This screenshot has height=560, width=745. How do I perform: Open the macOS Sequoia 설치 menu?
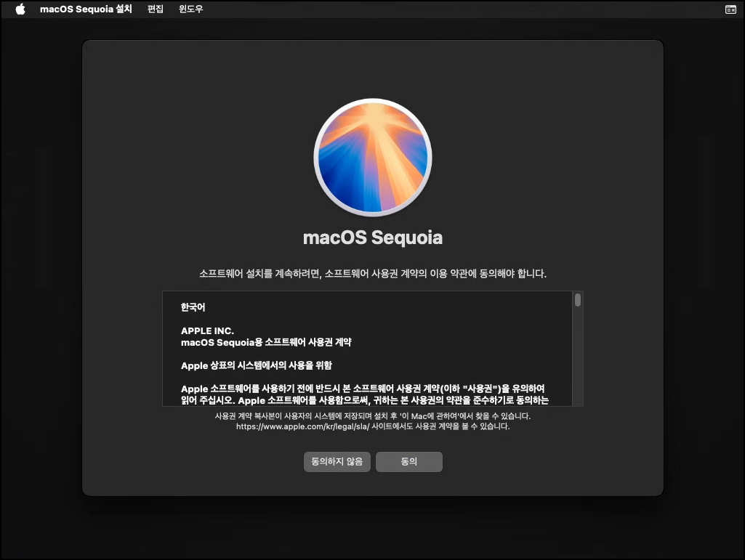click(86, 9)
